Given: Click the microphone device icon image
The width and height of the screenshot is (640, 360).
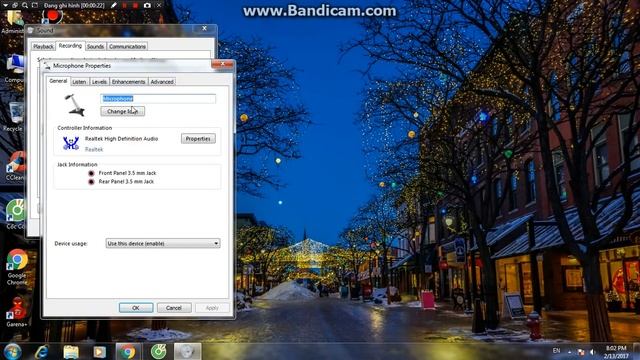Looking at the screenshot, I should 75,105.
